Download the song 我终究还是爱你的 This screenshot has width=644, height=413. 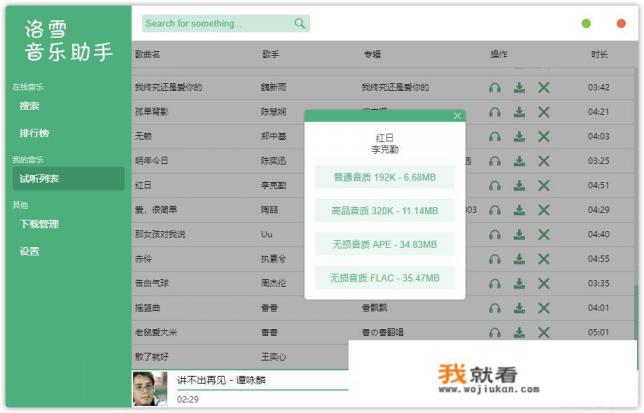click(519, 87)
